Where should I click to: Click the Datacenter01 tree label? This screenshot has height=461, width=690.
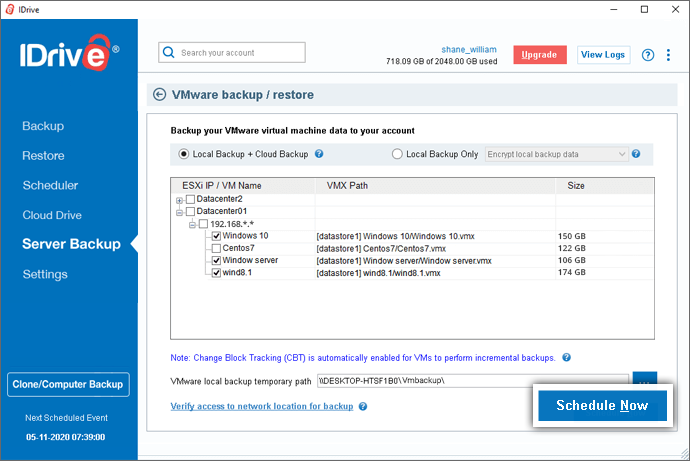coord(221,211)
